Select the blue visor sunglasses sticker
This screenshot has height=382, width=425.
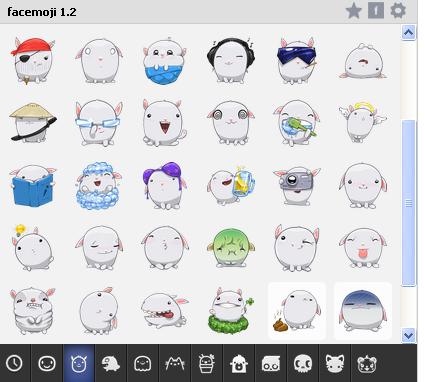296,61
